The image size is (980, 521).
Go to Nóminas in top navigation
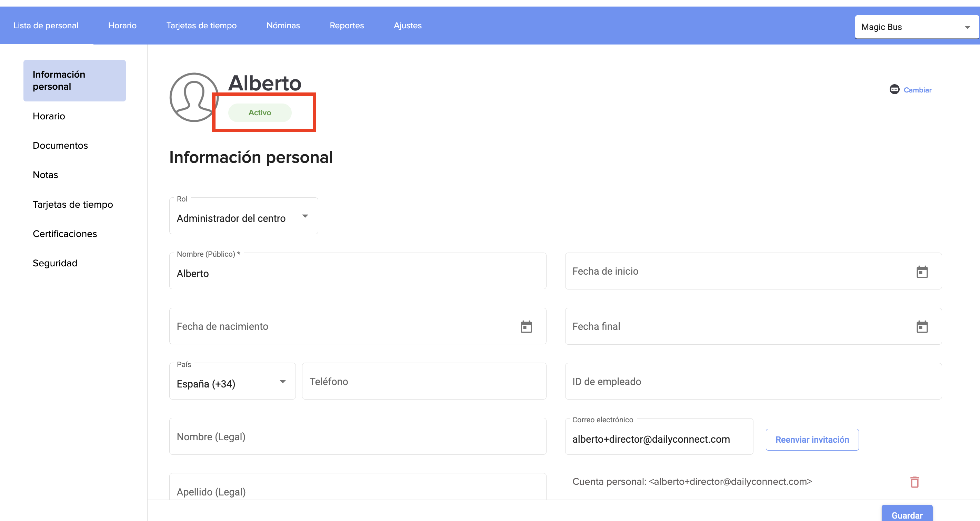click(283, 26)
